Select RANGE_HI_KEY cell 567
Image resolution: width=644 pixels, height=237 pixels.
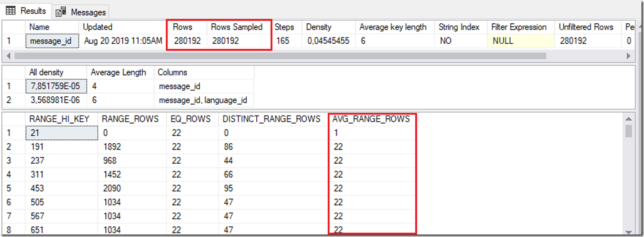point(61,216)
